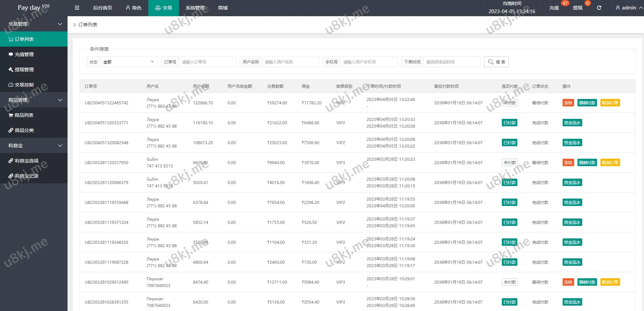This screenshot has height=311, width=644.
Task: Open 后台首页 in the top navigation
Action: [102, 8]
